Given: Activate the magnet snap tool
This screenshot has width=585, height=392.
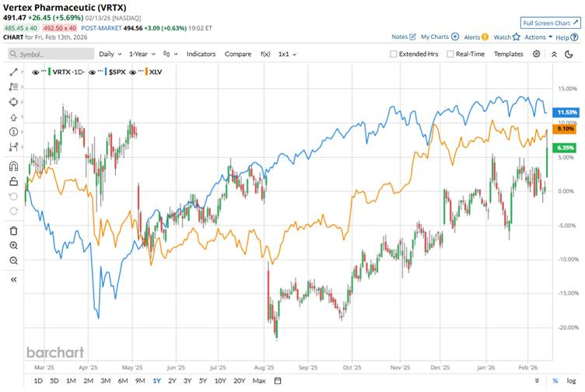Looking at the screenshot, I should [x=13, y=166].
